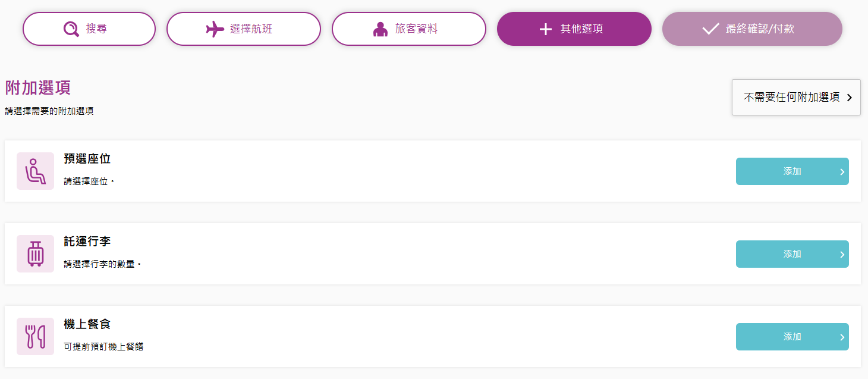868x379 pixels.
Task: Click the 機上餐食 heading text
Action: click(87, 324)
